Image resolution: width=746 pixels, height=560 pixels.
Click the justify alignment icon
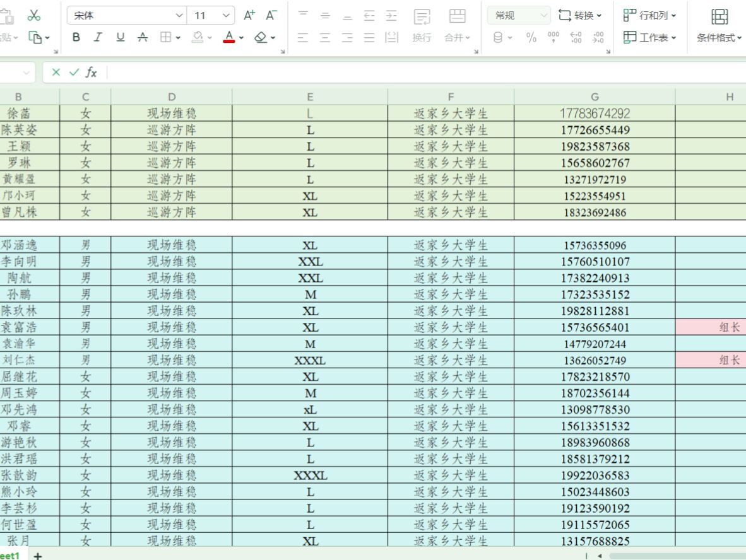tap(369, 37)
